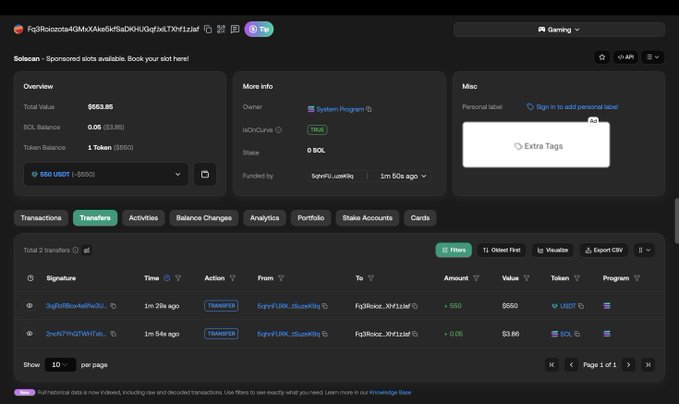Image resolution: width=679 pixels, height=404 pixels.
Task: Click the clock icon in Time header
Action: pos(167,278)
